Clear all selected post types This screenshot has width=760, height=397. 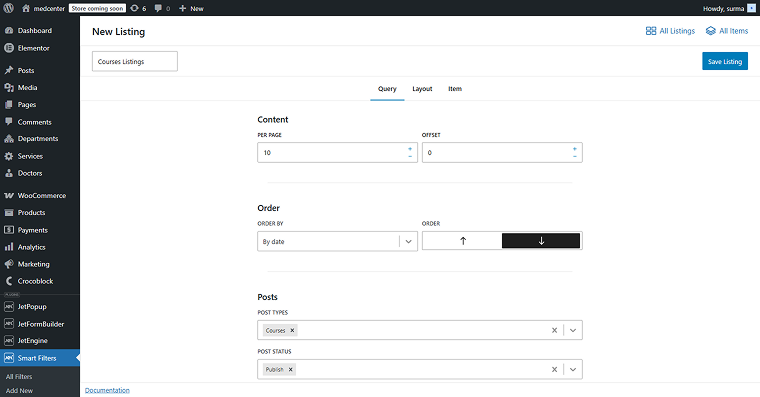coord(554,331)
